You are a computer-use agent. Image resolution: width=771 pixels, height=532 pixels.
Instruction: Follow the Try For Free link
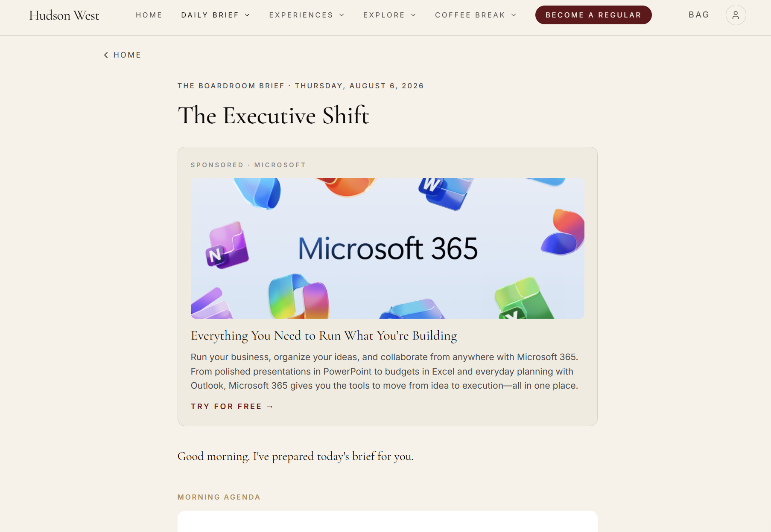[x=232, y=407]
